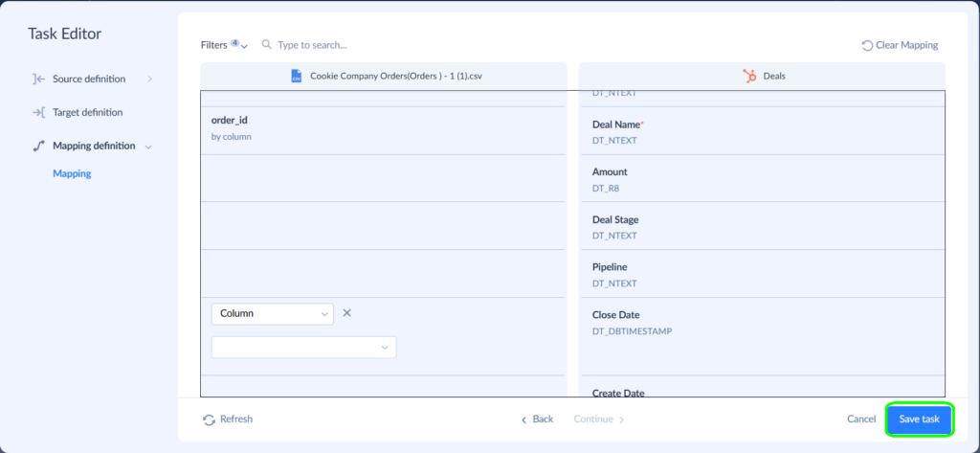The height and width of the screenshot is (453, 980).
Task: Open the empty column selection dropdown
Action: click(x=303, y=348)
